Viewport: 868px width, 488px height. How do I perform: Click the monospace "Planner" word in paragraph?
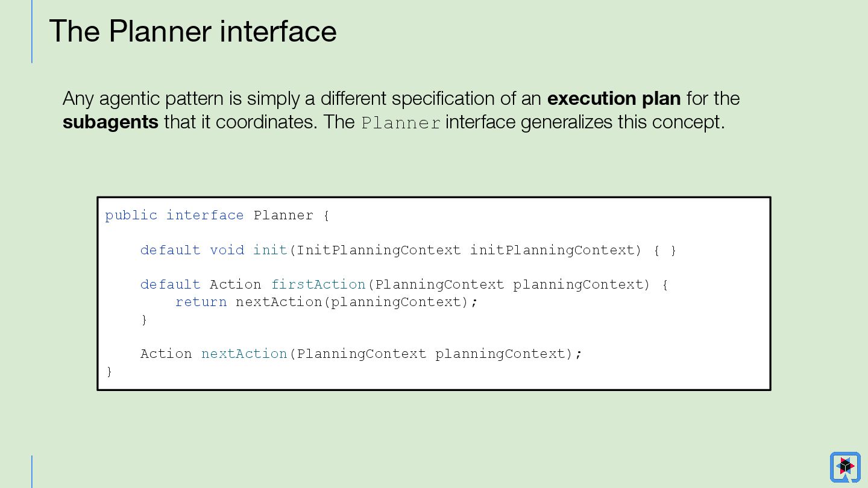tap(401, 124)
